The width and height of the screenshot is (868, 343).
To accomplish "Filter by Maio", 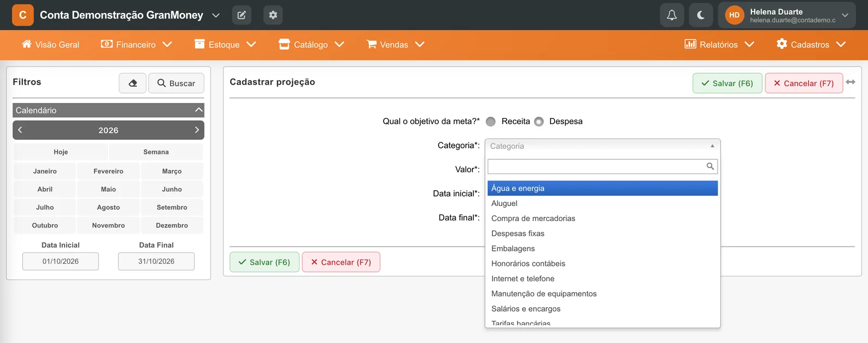I will [108, 189].
